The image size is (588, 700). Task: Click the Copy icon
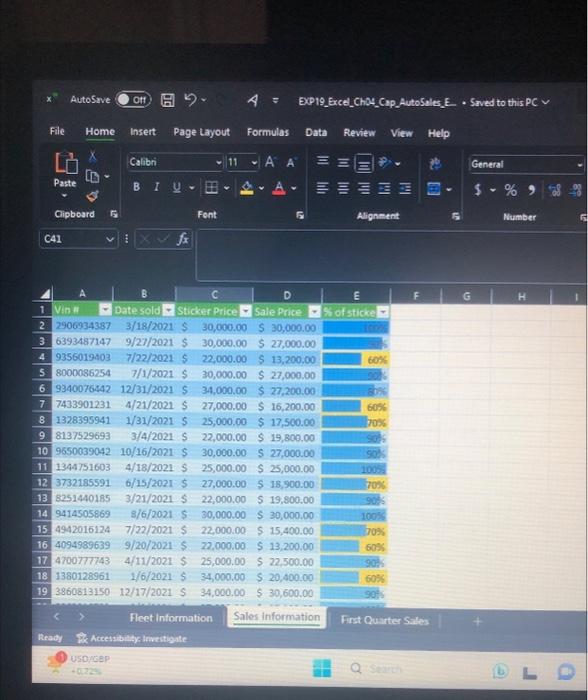point(92,176)
